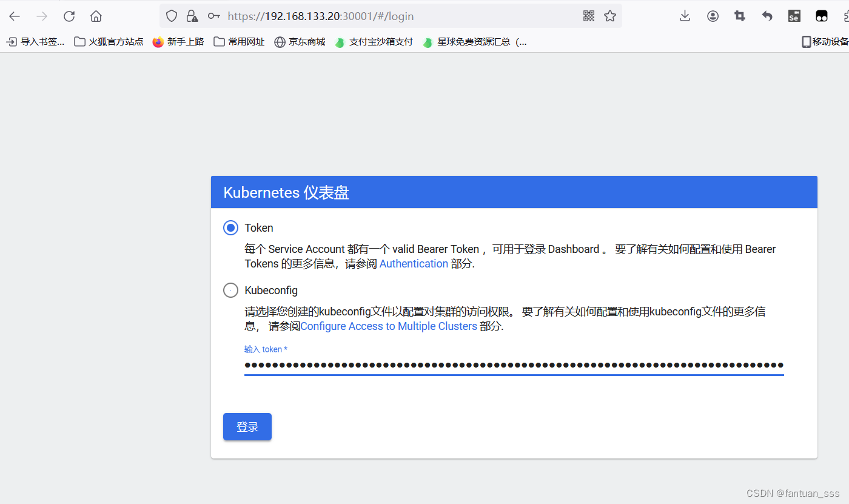Click the saved password key icon
The height and width of the screenshot is (504, 849).
213,16
